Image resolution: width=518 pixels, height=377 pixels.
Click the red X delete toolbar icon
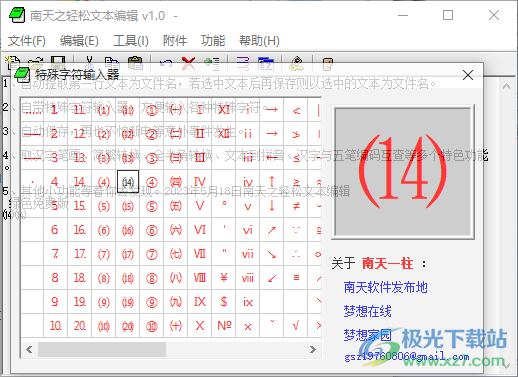(x=189, y=63)
